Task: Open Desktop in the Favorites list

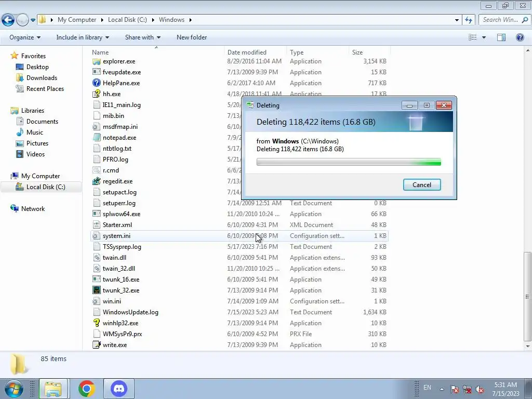Action: pyautogui.click(x=37, y=67)
